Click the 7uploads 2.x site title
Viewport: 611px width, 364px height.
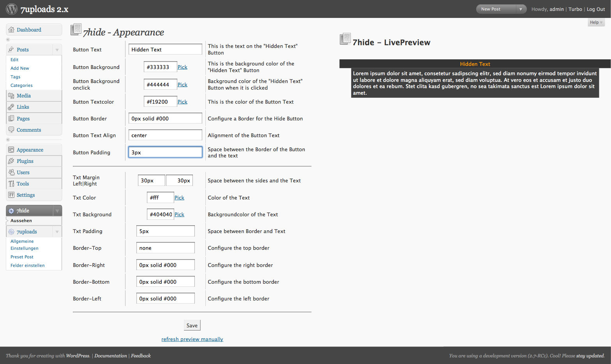pyautogui.click(x=44, y=9)
